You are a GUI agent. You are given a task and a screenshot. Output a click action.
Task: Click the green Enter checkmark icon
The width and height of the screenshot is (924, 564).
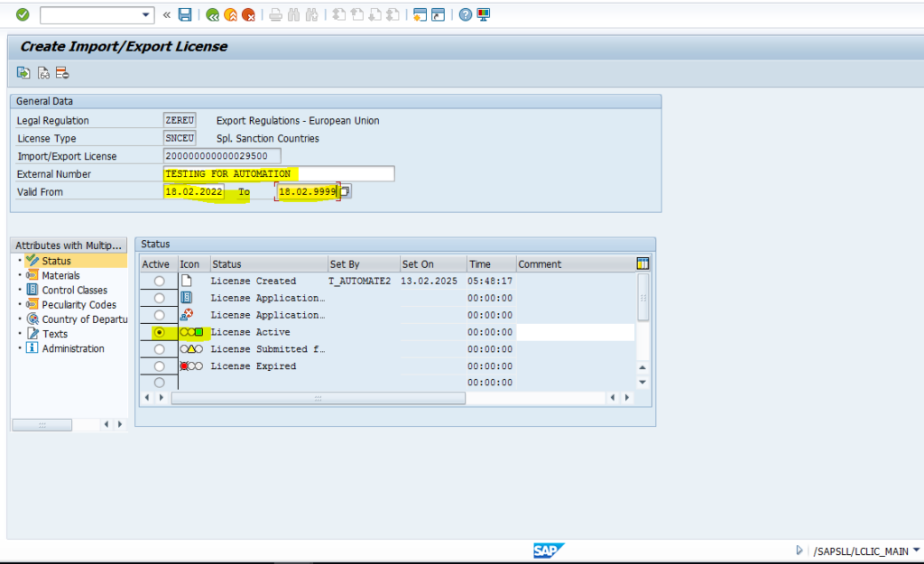click(23, 14)
